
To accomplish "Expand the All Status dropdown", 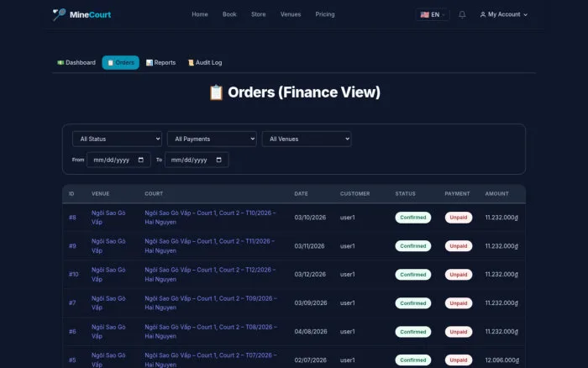I will point(117,139).
